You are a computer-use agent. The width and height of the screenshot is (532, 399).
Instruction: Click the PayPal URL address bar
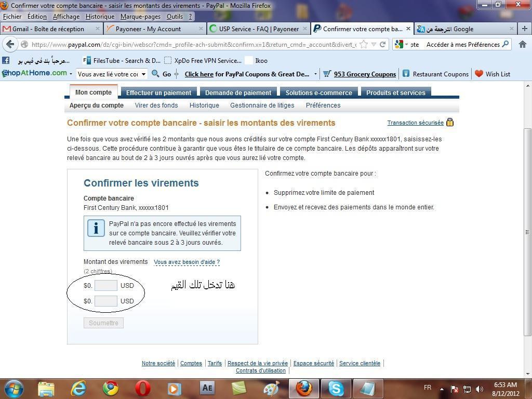193,45
